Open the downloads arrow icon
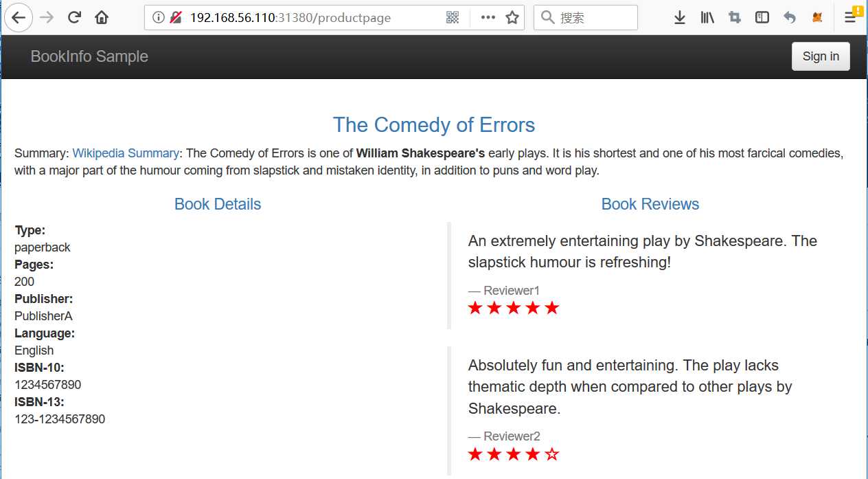Viewport: 868px width, 479px height. click(680, 17)
